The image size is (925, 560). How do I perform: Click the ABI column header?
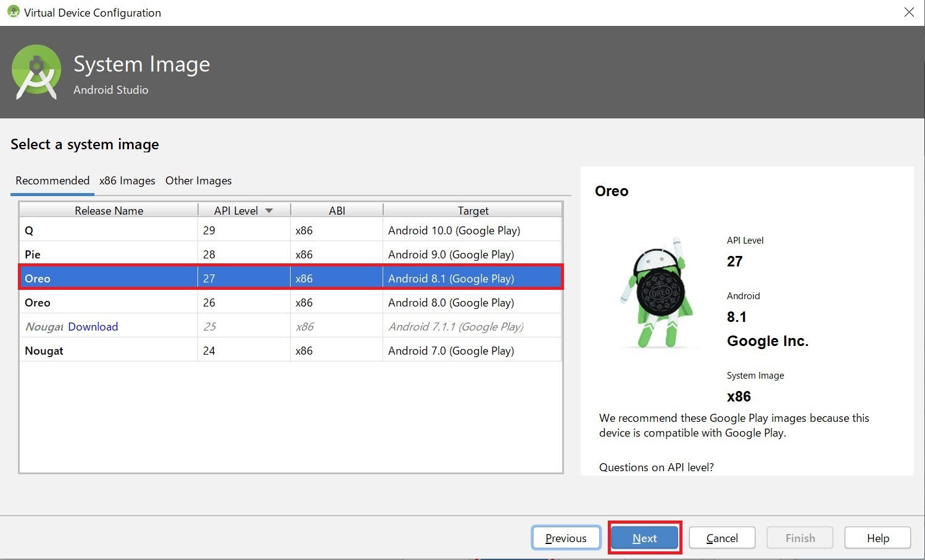coord(337,210)
